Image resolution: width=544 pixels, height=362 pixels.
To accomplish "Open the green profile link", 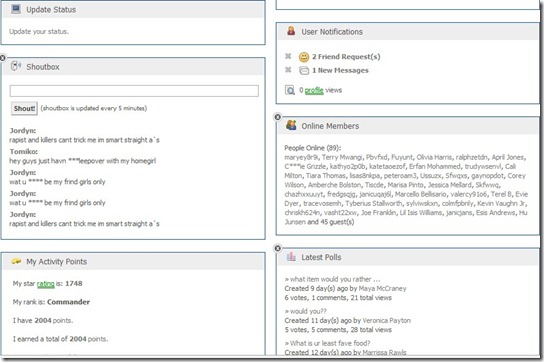I will 314,90.
